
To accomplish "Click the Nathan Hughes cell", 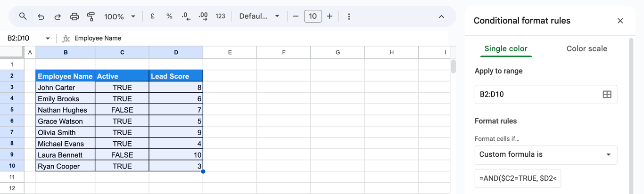I will (x=66, y=110).
